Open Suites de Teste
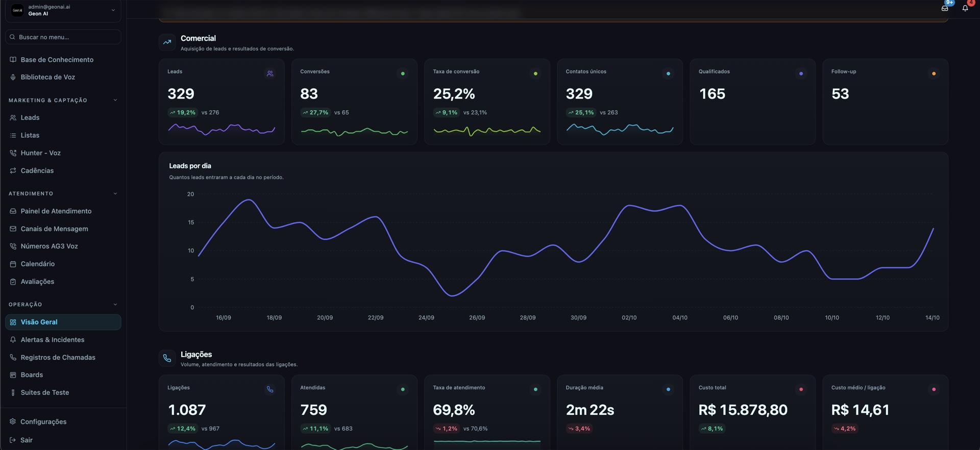The image size is (980, 450). tap(63, 392)
